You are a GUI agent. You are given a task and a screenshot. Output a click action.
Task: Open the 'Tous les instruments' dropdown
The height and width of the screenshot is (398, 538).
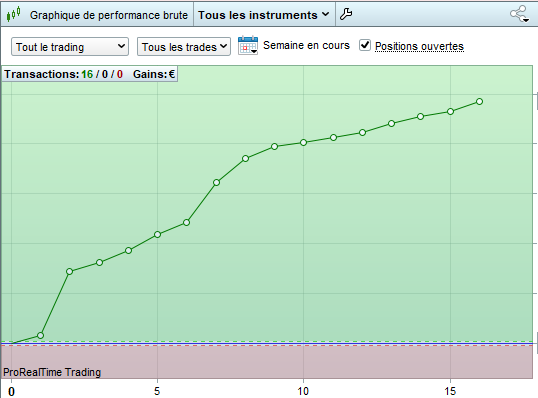tap(264, 15)
